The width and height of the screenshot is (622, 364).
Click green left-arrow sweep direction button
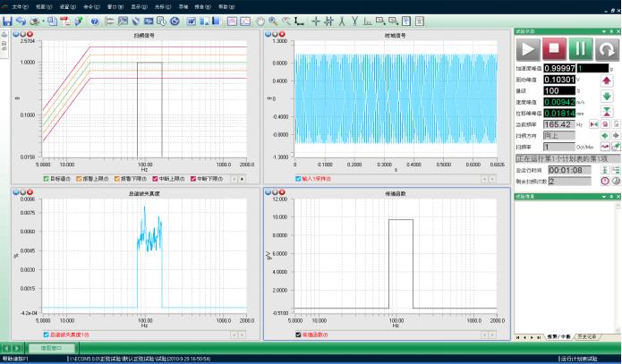pos(604,136)
